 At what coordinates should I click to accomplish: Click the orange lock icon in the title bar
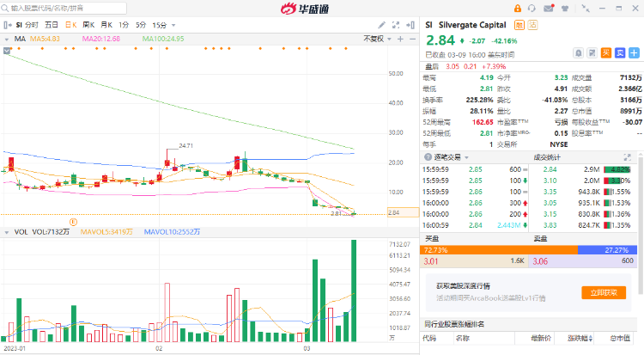tap(518, 9)
